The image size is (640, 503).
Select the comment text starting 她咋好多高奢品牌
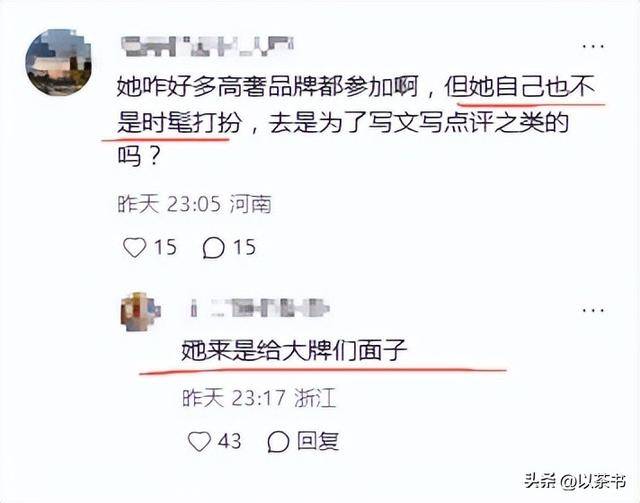[356, 122]
